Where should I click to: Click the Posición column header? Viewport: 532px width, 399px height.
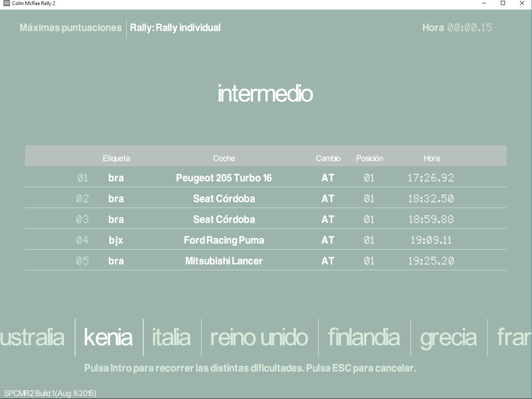coord(370,158)
